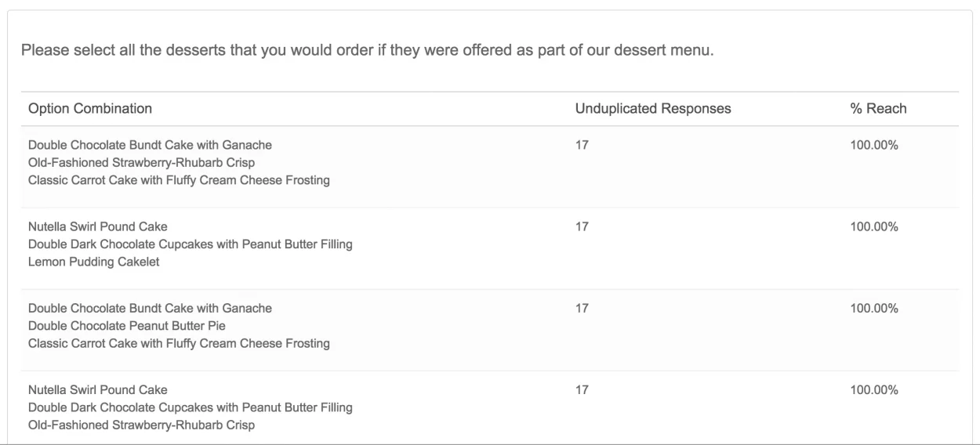Click Double Chocolate Bundt Cake in first row
The width and height of the screenshot is (980, 445).
150,146
